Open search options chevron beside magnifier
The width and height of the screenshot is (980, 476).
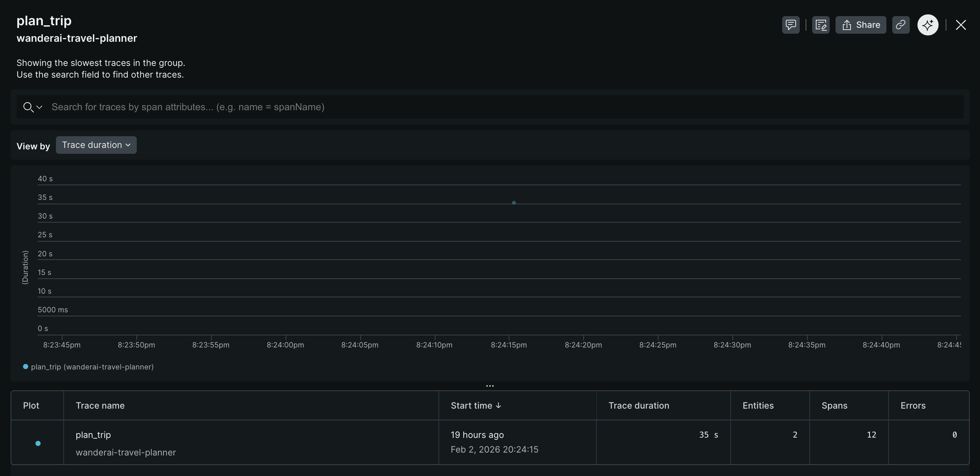(x=39, y=107)
